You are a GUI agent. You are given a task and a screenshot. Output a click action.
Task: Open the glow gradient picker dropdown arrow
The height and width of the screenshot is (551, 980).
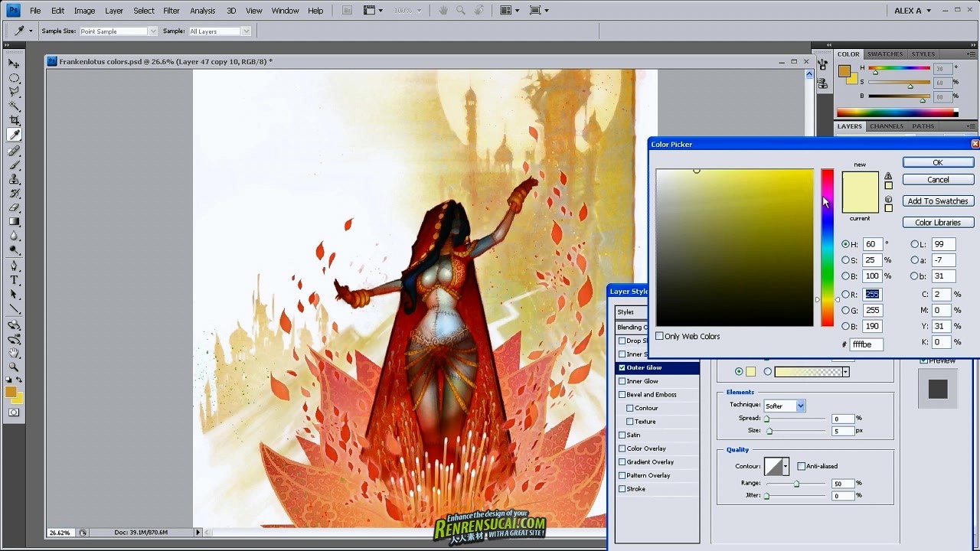[845, 372]
